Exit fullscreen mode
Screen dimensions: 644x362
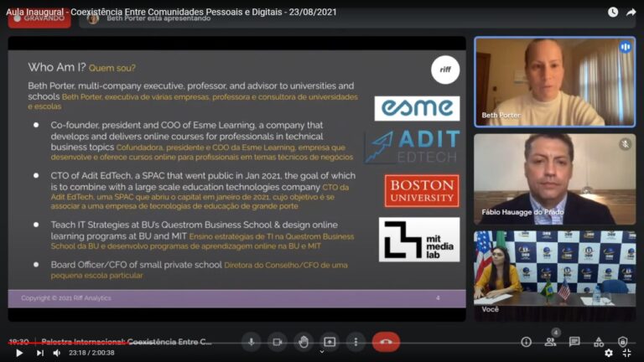627,353
